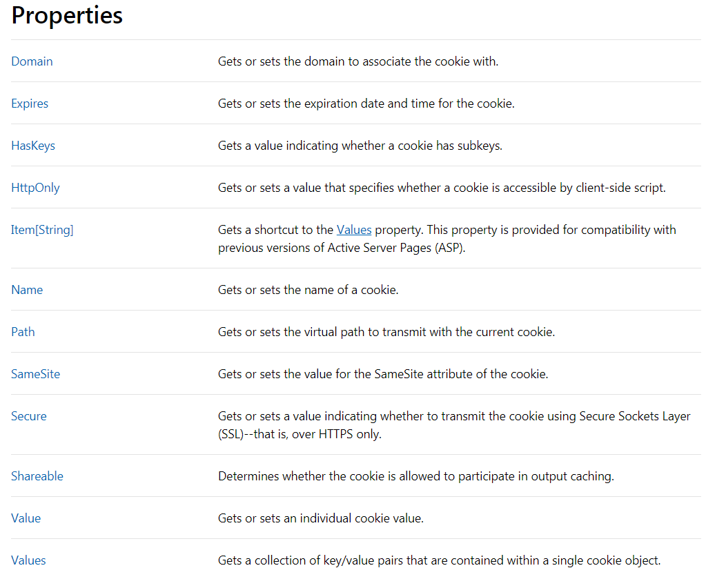Click the client-side script description text
This screenshot has height=588, width=726.
tap(442, 188)
